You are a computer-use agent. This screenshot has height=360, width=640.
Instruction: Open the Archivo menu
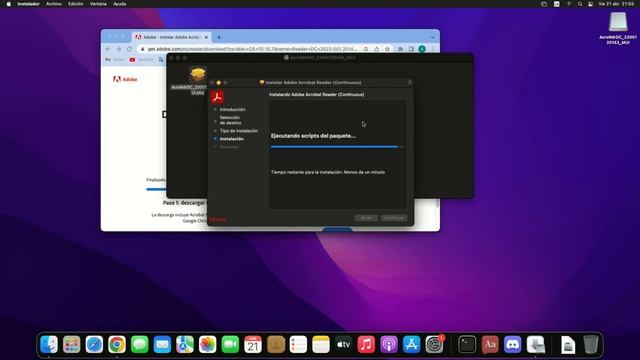[x=54, y=4]
